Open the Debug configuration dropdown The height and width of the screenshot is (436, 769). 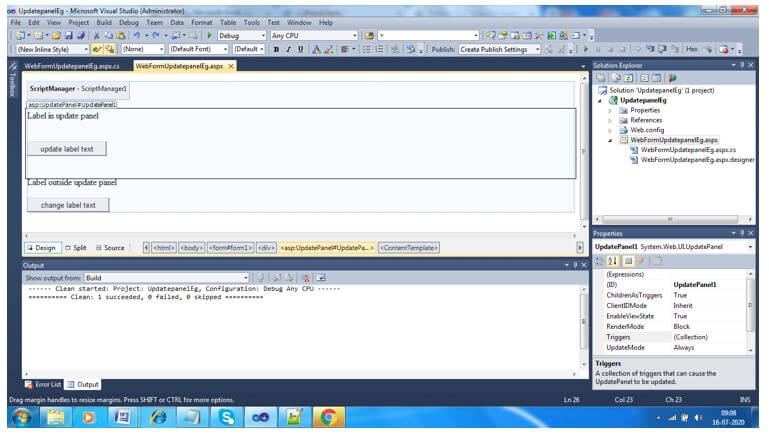tap(242, 35)
